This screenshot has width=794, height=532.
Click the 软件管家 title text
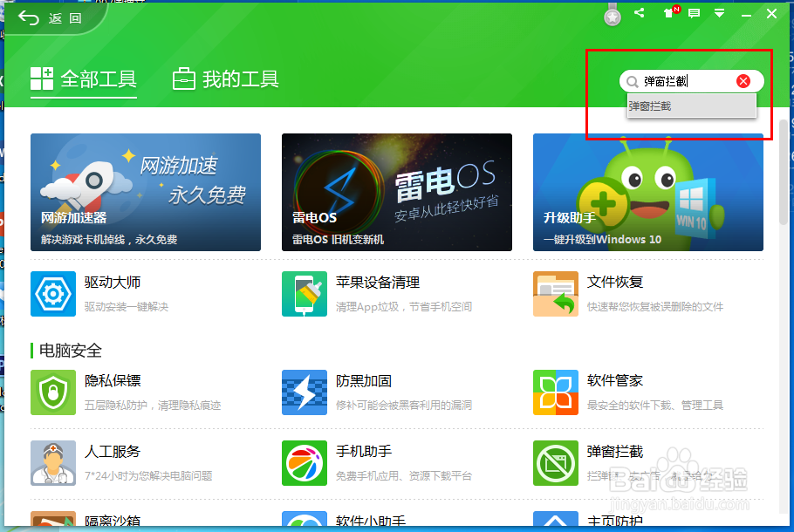615,380
